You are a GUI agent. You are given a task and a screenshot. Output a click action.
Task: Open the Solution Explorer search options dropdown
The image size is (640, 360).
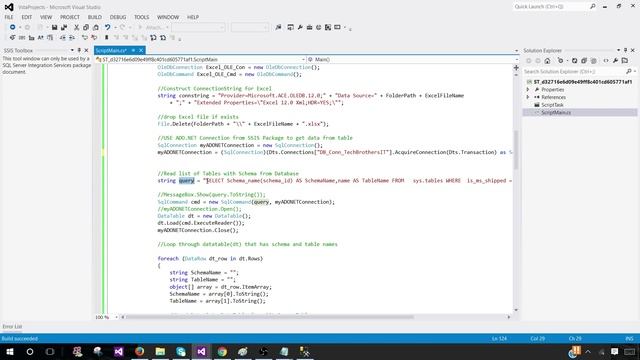pos(634,71)
